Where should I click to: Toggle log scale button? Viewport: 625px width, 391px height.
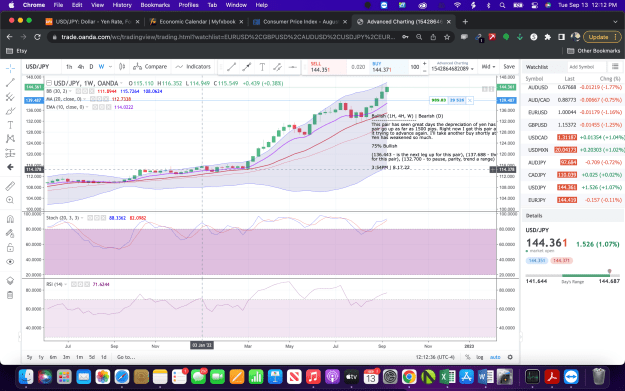pos(480,357)
